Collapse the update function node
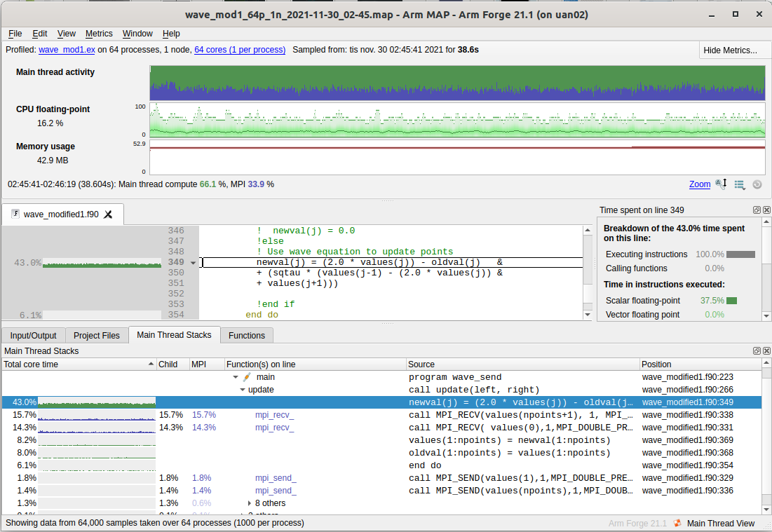The height and width of the screenshot is (532, 772). [242, 390]
